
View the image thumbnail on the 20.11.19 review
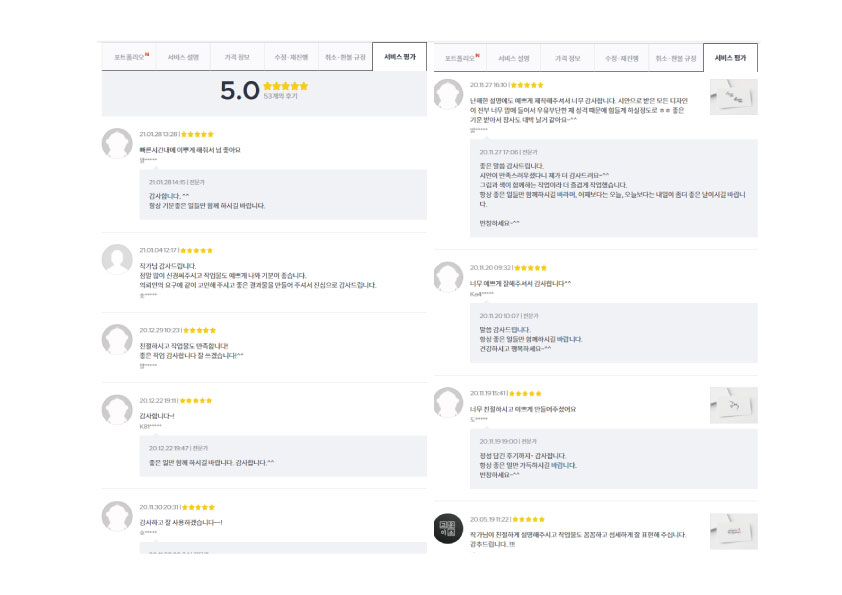(x=733, y=404)
